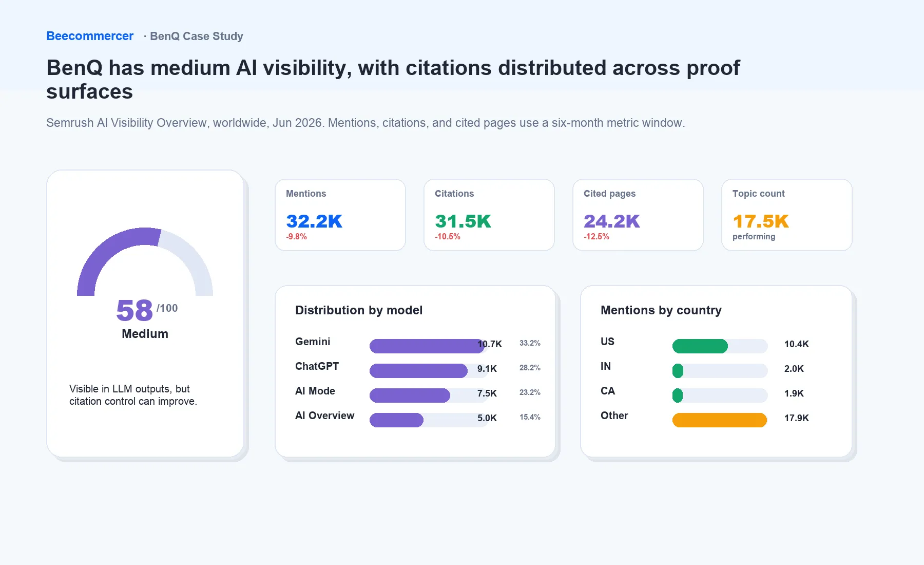
Task: Click the Distribution by model heading
Action: pos(359,310)
